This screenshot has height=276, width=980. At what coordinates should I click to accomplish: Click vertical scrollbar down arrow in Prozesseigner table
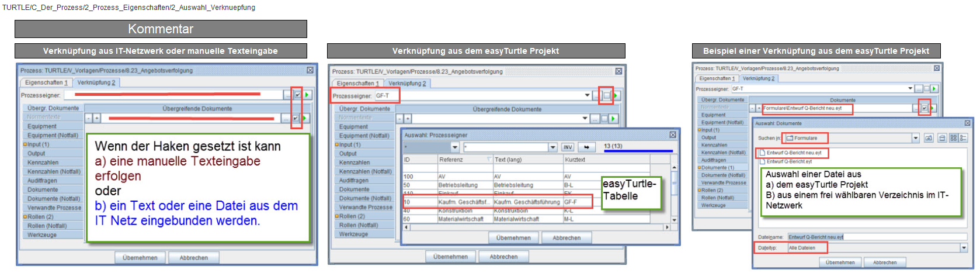coord(674,220)
